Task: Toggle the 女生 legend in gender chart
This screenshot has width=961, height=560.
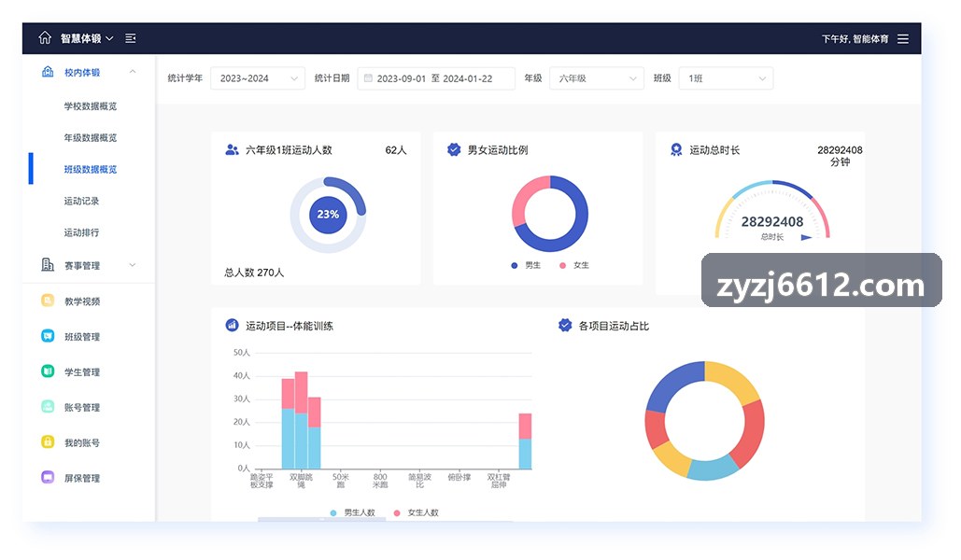Action: pos(574,265)
